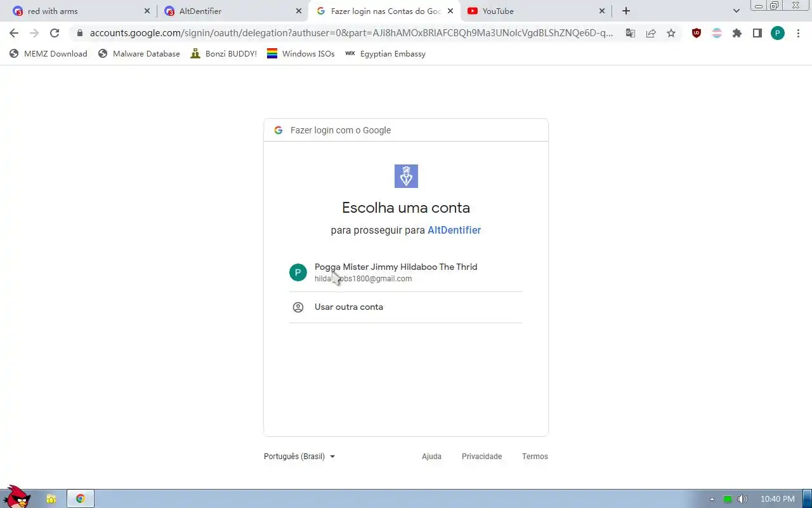The image size is (812, 508).
Task: Click the green P account avatar
Action: click(298, 272)
